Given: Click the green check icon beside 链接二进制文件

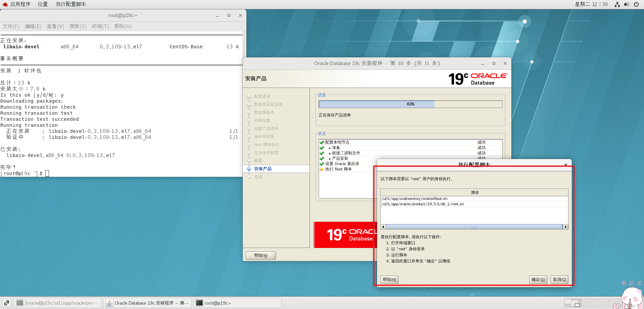Looking at the screenshot, I should pos(322,153).
